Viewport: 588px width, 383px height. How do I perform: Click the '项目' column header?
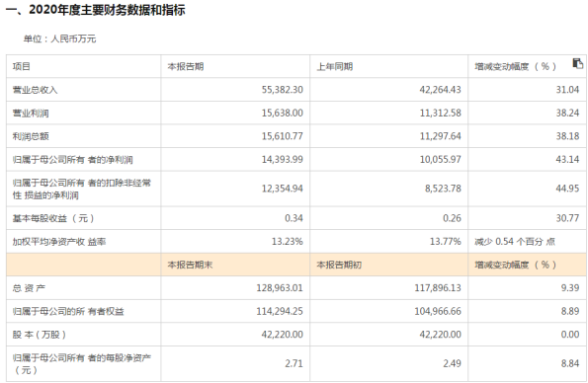tap(22, 67)
